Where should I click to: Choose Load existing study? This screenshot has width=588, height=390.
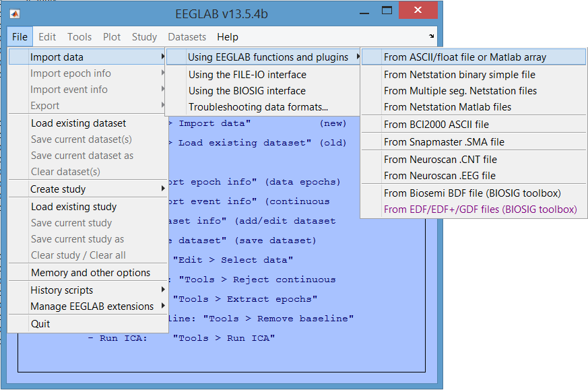pyautogui.click(x=88, y=207)
